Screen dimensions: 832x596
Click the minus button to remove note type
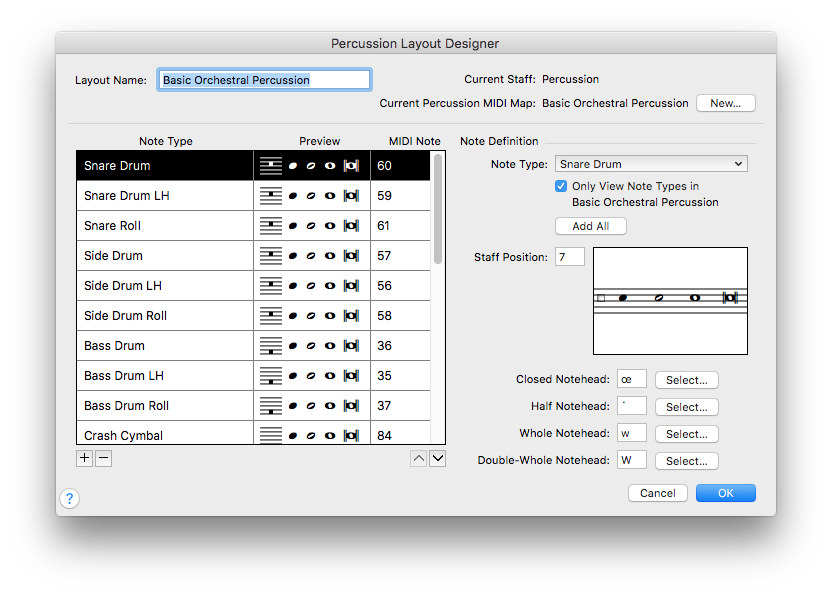[103, 458]
